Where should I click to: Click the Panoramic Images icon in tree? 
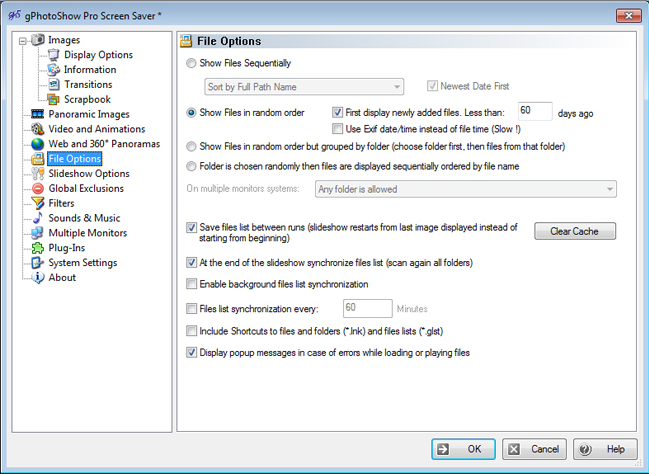click(x=38, y=115)
